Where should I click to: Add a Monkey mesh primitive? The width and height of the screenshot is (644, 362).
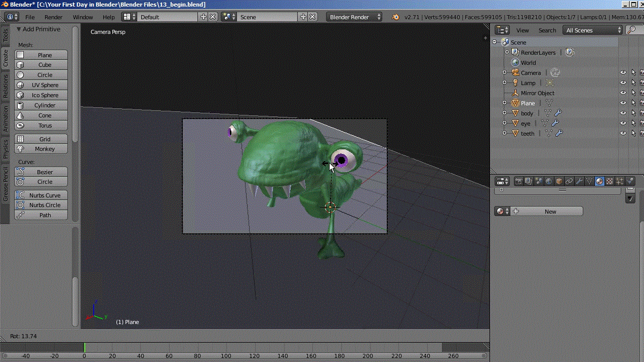(41, 148)
